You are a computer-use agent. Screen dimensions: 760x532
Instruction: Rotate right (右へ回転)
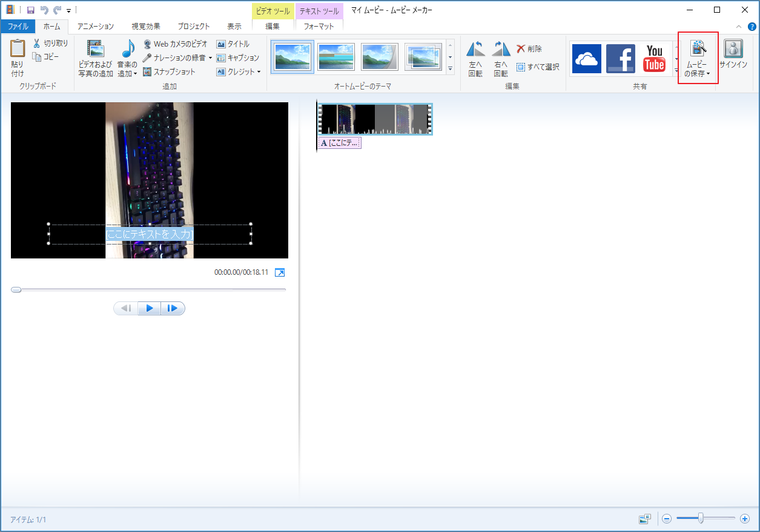[x=501, y=59]
